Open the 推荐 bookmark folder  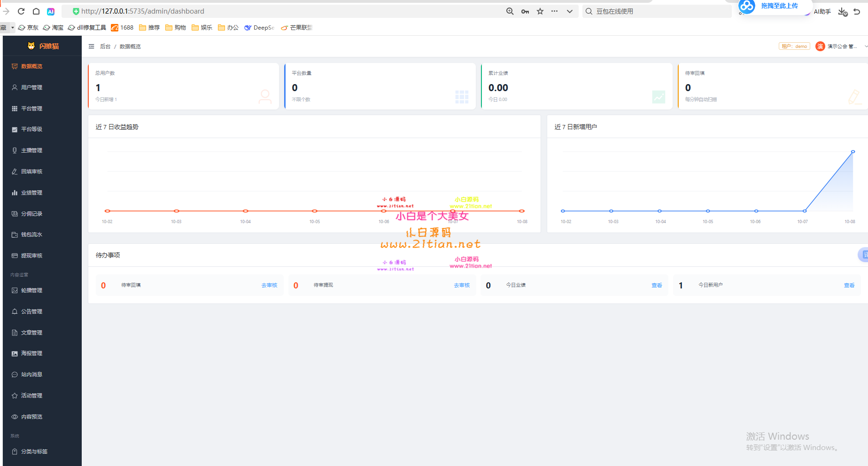pos(149,28)
